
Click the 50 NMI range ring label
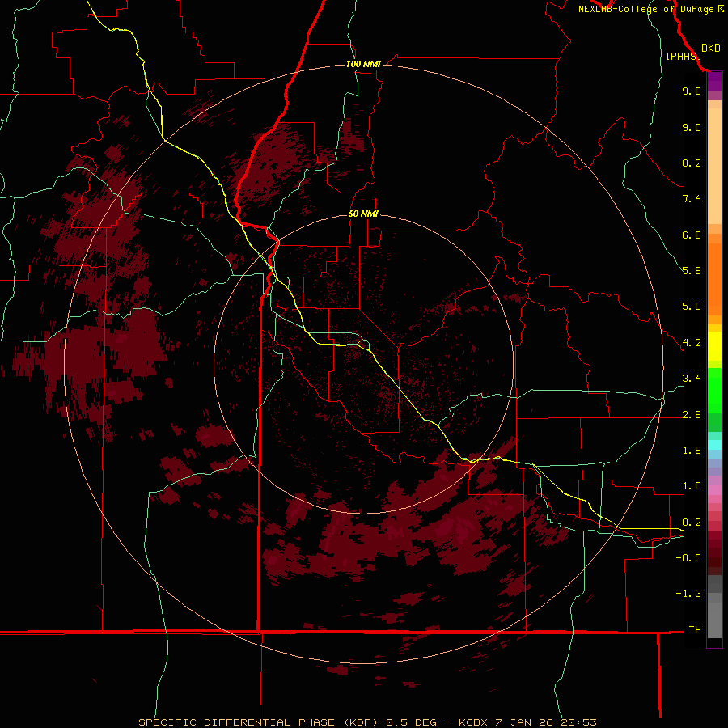click(x=363, y=214)
